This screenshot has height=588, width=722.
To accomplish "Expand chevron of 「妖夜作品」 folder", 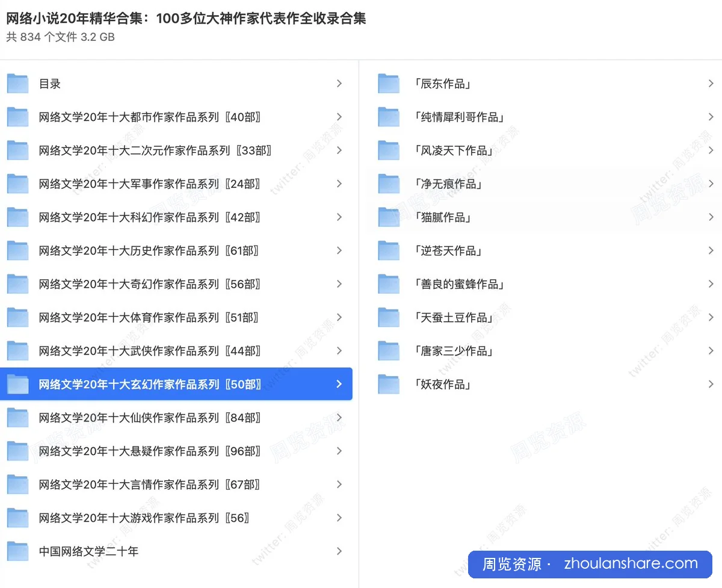I will click(711, 384).
